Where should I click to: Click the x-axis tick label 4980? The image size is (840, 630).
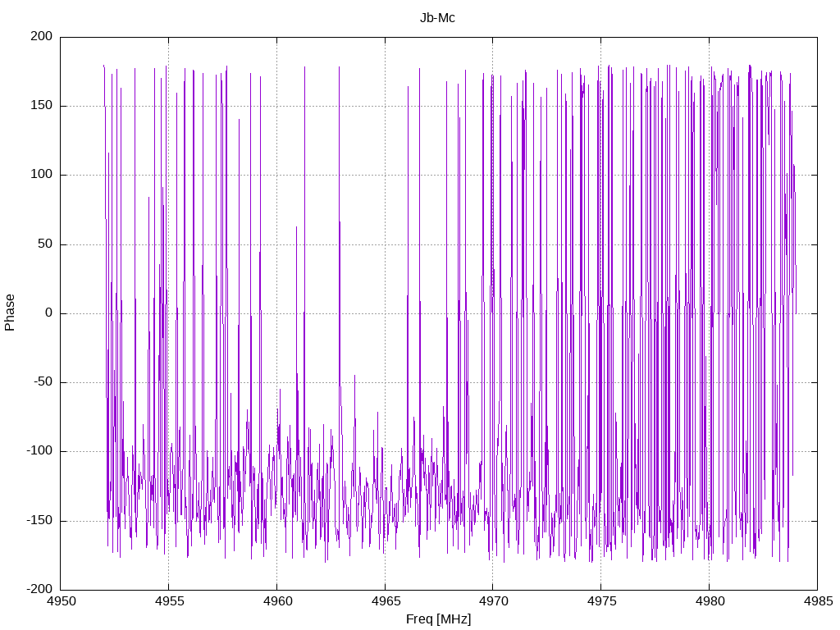coord(710,601)
